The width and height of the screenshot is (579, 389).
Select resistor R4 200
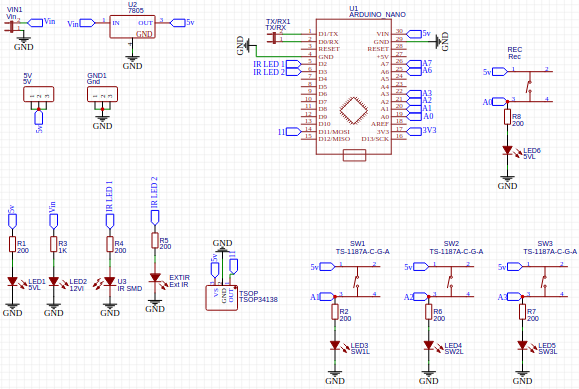[x=110, y=245]
